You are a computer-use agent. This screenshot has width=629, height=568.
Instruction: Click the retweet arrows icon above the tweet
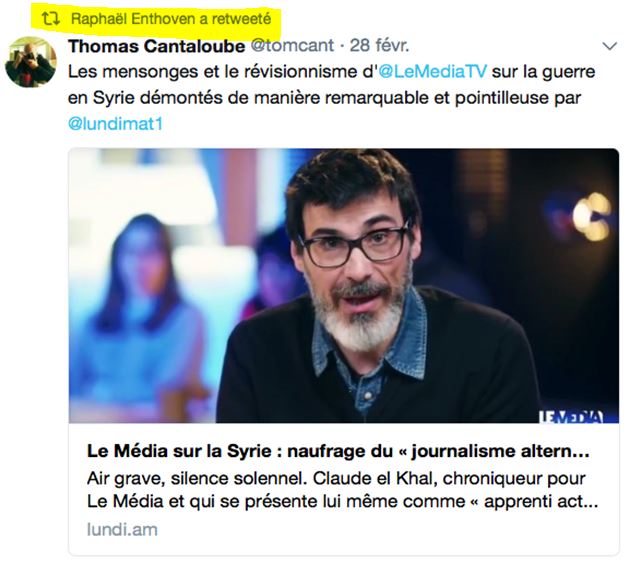(x=51, y=18)
